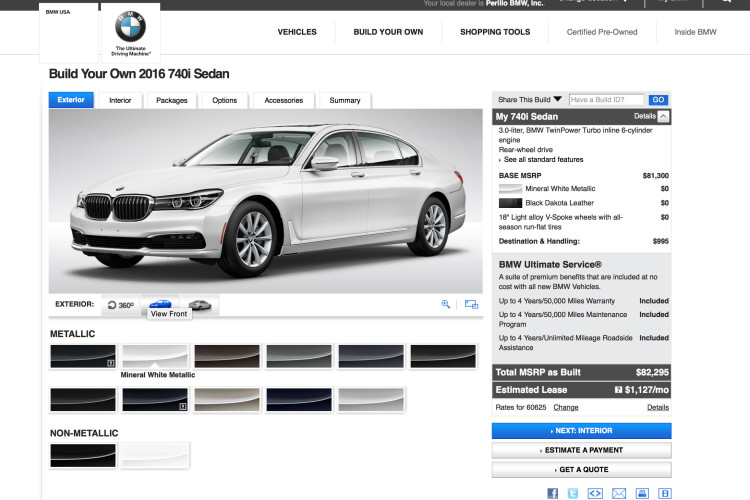Click the BMW roundel logo

[130, 27]
